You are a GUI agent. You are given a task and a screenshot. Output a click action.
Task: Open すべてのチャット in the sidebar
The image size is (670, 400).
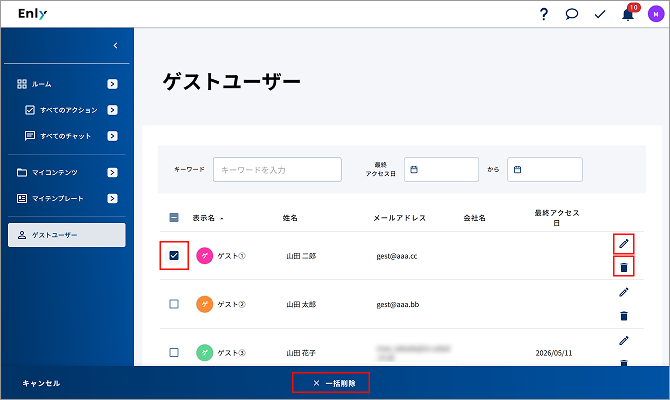(x=65, y=136)
